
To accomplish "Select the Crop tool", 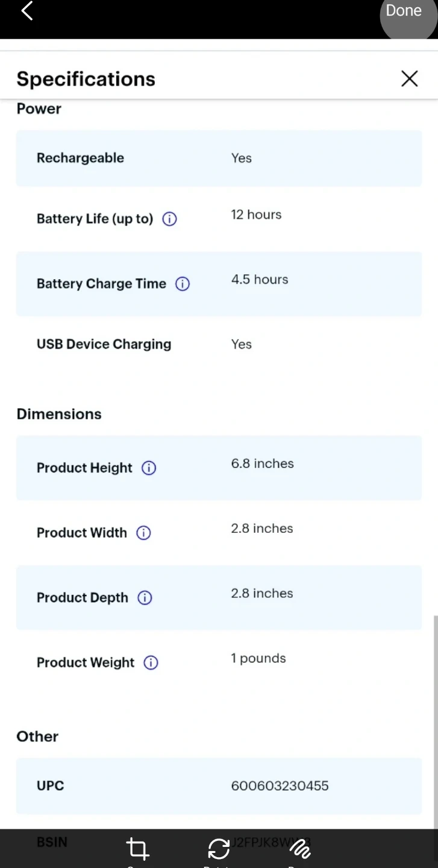I will tap(137, 849).
